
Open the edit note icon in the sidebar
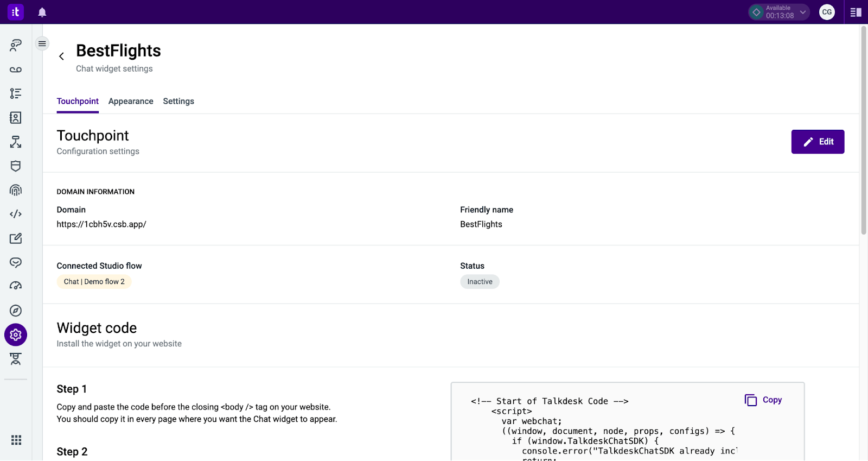(x=16, y=238)
